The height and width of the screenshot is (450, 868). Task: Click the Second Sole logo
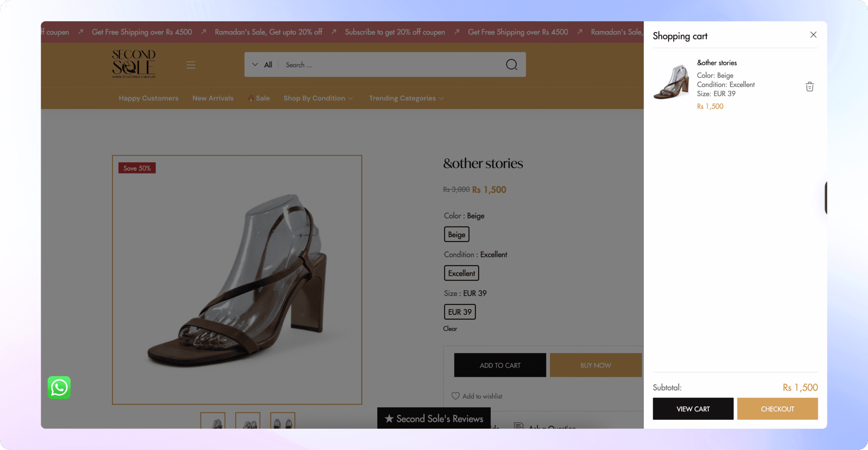click(134, 64)
